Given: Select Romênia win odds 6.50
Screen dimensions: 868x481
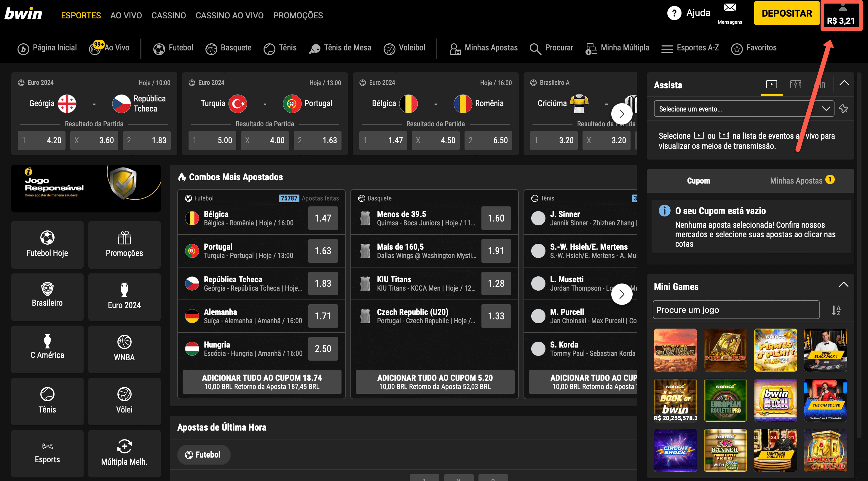Looking at the screenshot, I should (x=488, y=140).
